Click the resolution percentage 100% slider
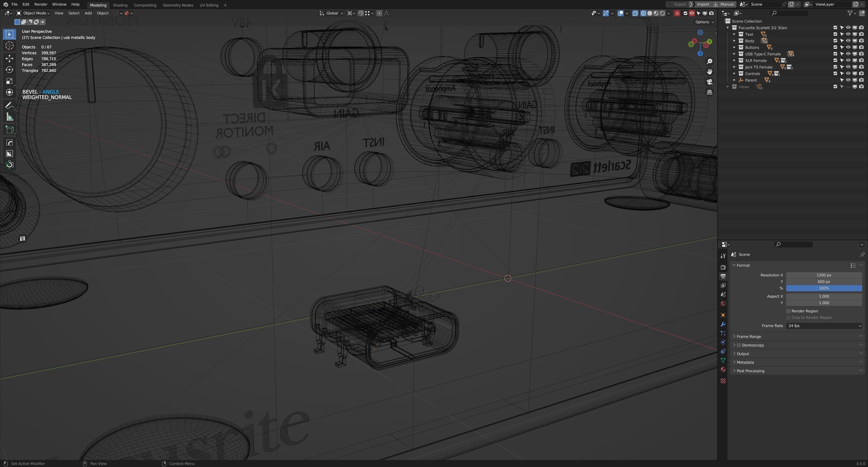Screen dimensions: 868x467 [x=824, y=288]
